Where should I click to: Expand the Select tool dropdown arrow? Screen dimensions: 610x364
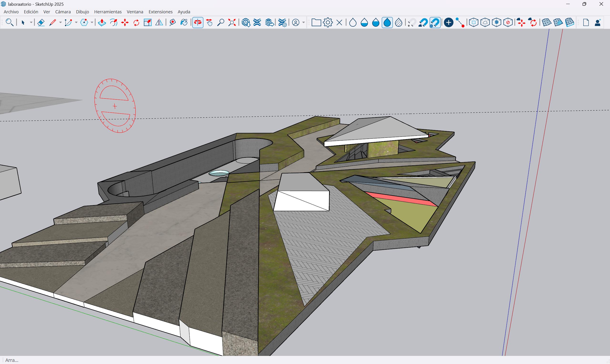pos(31,23)
